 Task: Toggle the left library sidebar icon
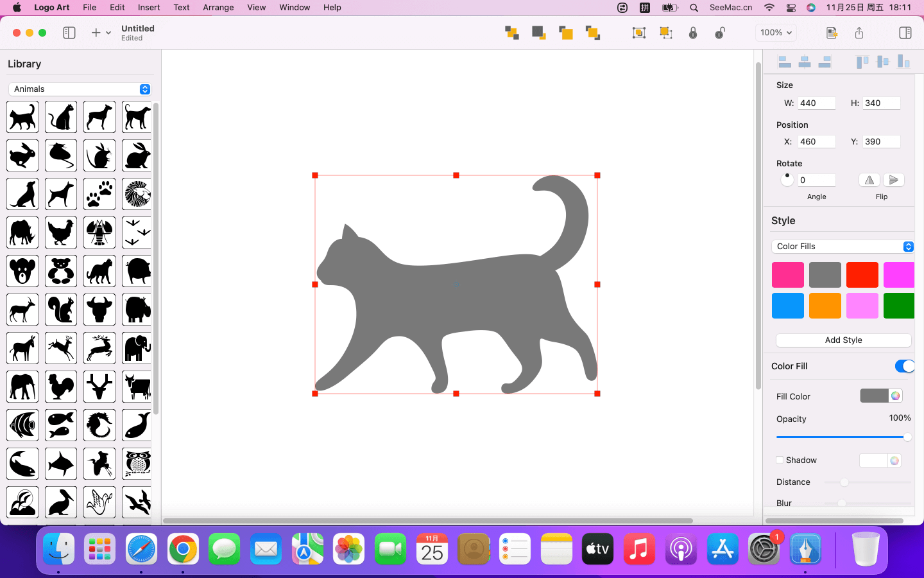(x=69, y=33)
